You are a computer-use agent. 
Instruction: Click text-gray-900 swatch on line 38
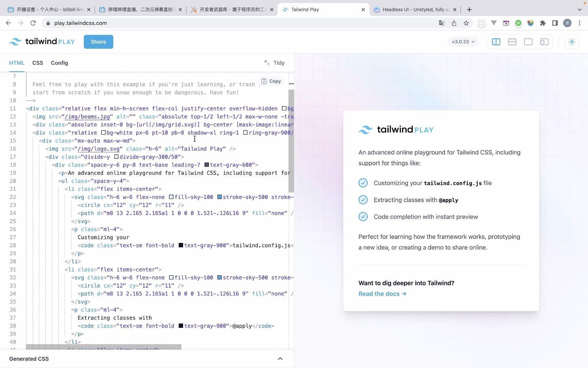[x=181, y=326]
